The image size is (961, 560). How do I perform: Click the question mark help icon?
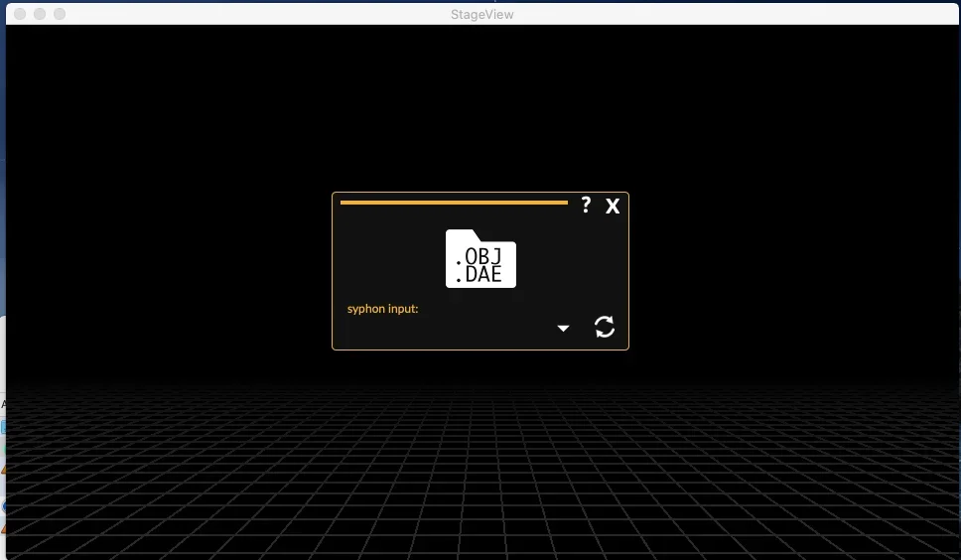[x=586, y=205]
